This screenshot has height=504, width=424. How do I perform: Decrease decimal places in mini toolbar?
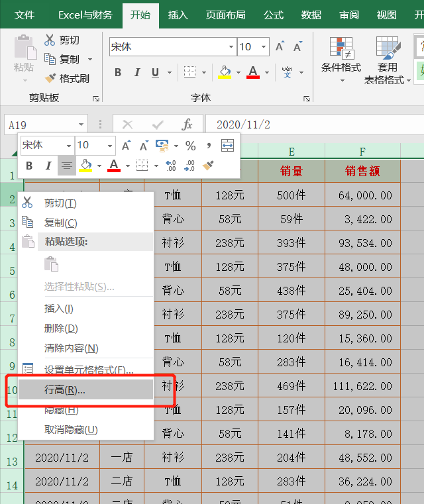point(189,166)
